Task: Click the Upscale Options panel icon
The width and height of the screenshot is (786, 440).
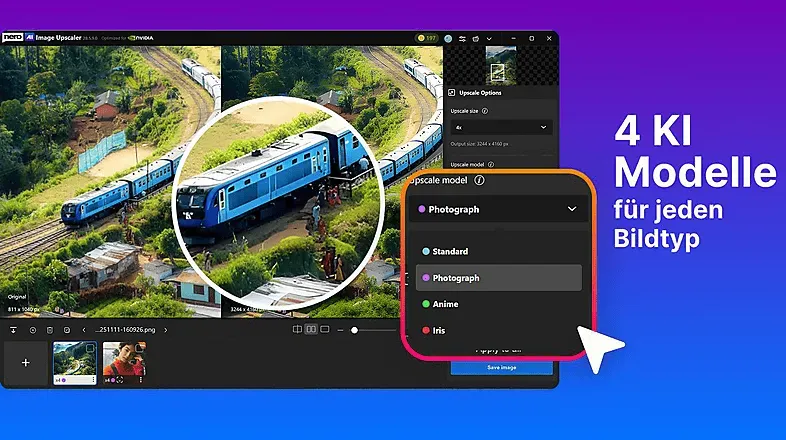Action: pyautogui.click(x=452, y=93)
